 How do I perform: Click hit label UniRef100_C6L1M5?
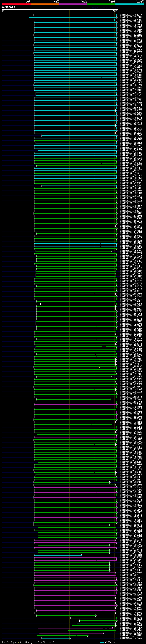[x=131, y=440]
